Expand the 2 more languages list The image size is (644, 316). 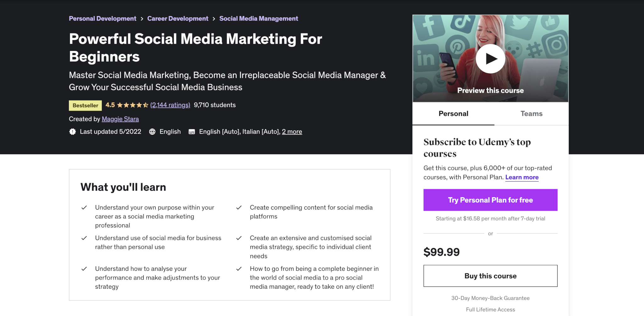(x=292, y=132)
